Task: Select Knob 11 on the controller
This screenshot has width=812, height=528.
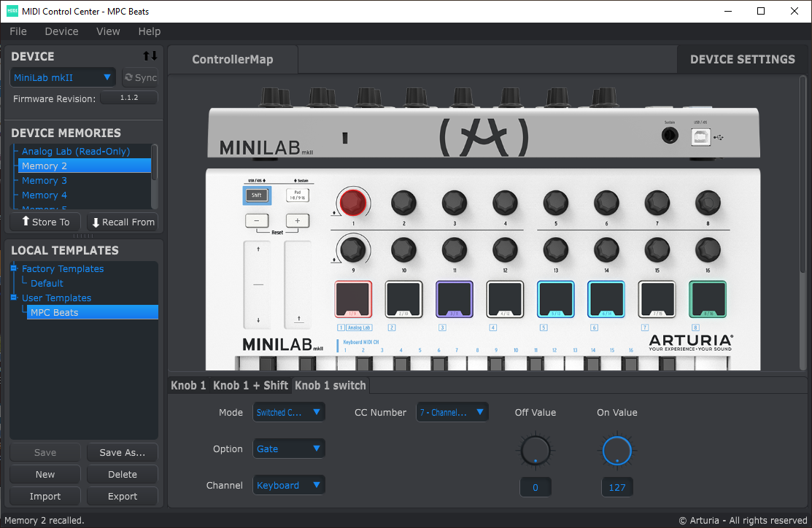Action: (455, 249)
